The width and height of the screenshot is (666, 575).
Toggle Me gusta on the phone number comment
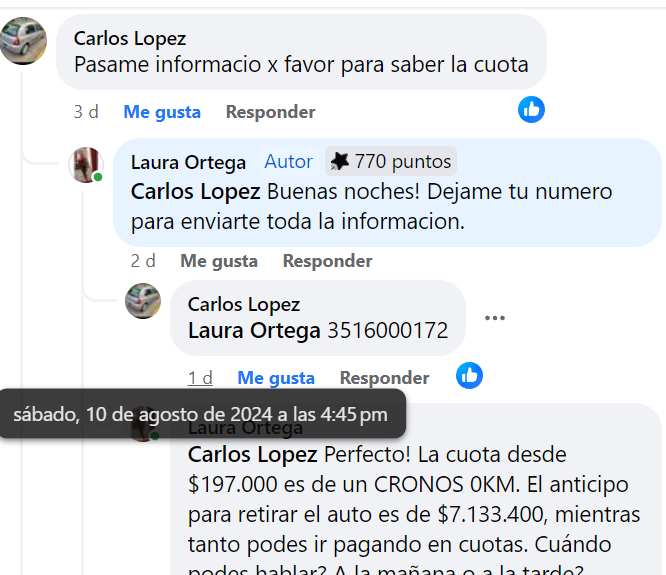click(276, 378)
